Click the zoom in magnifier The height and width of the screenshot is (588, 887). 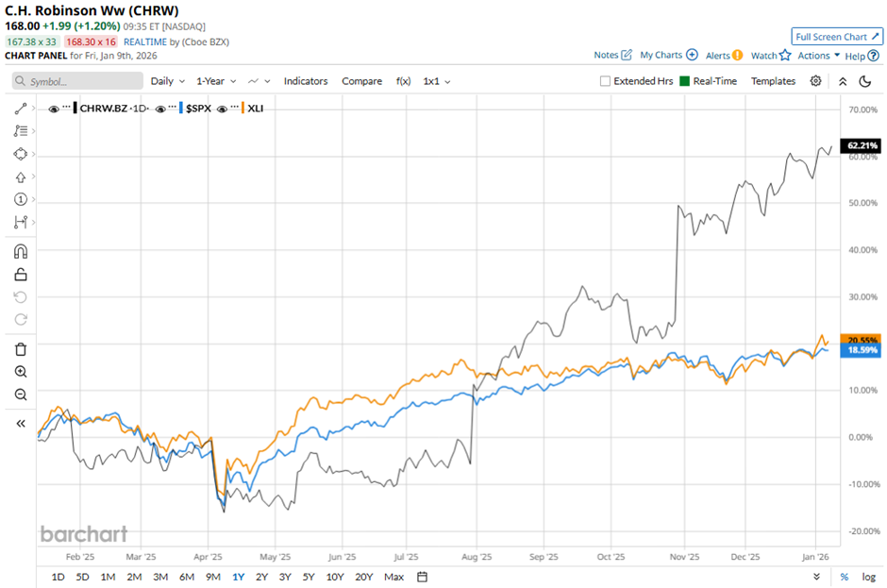pos(21,372)
